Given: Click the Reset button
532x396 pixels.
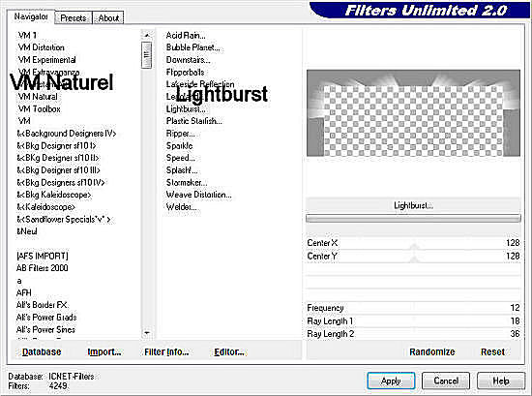Looking at the screenshot, I should tap(492, 351).
